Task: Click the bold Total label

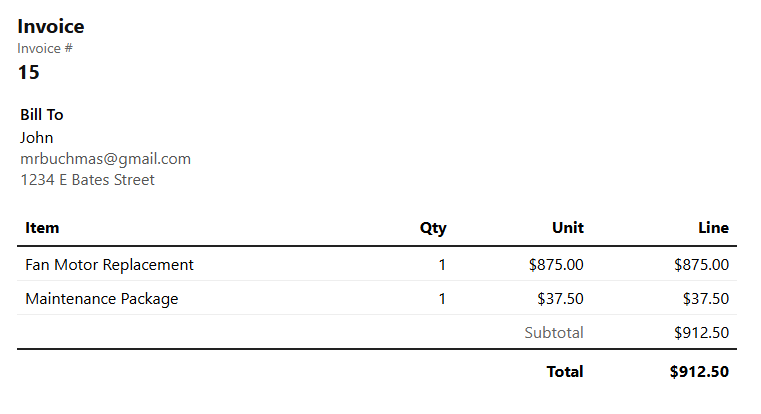Action: 565,372
